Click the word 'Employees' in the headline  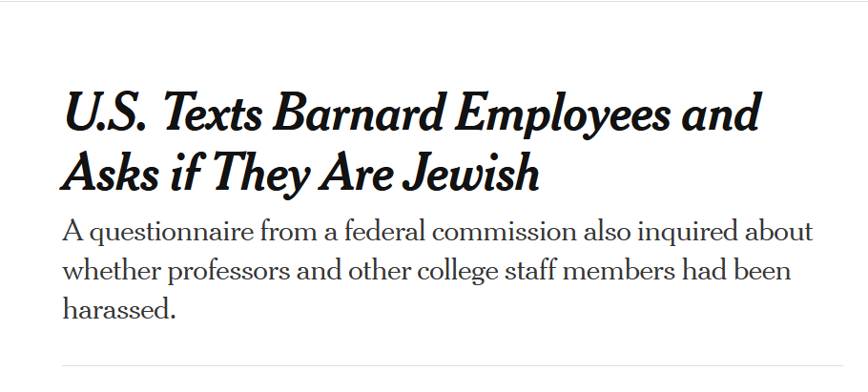pos(563,116)
